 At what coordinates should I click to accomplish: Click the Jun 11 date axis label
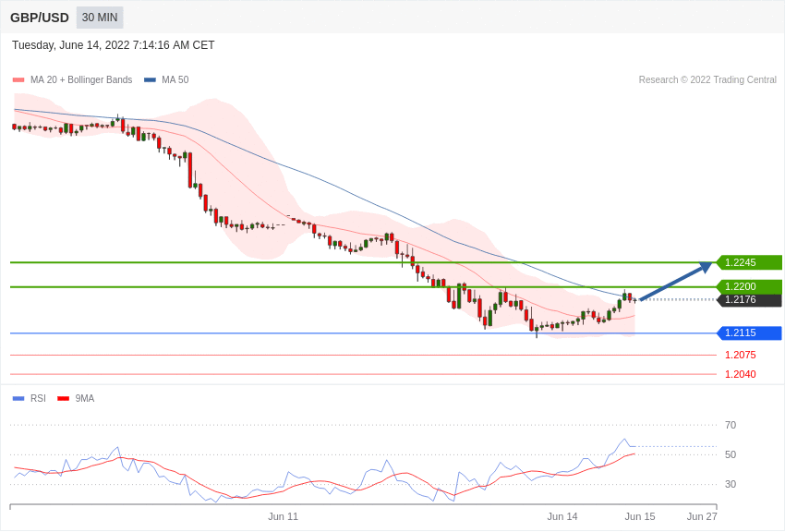(283, 516)
